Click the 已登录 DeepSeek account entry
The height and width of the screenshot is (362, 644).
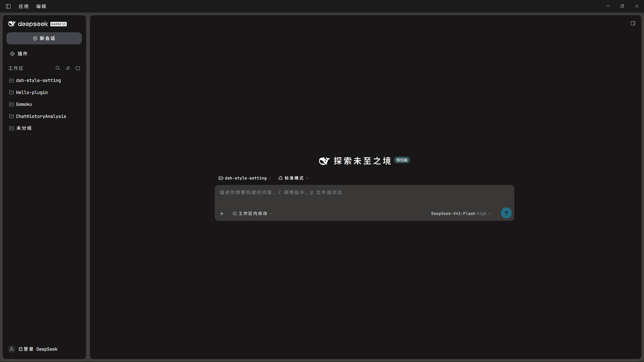(x=33, y=349)
